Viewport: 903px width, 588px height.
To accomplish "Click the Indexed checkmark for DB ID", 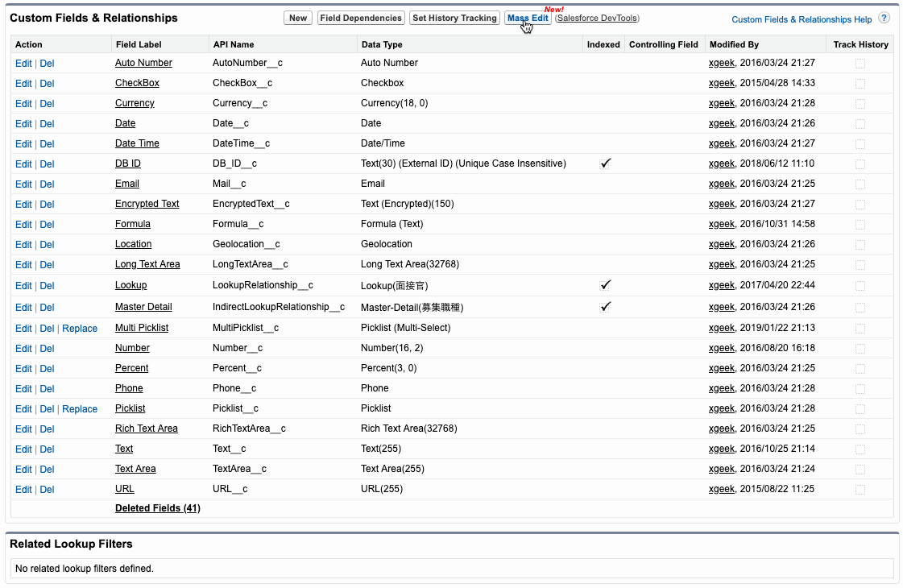I will [x=605, y=164].
